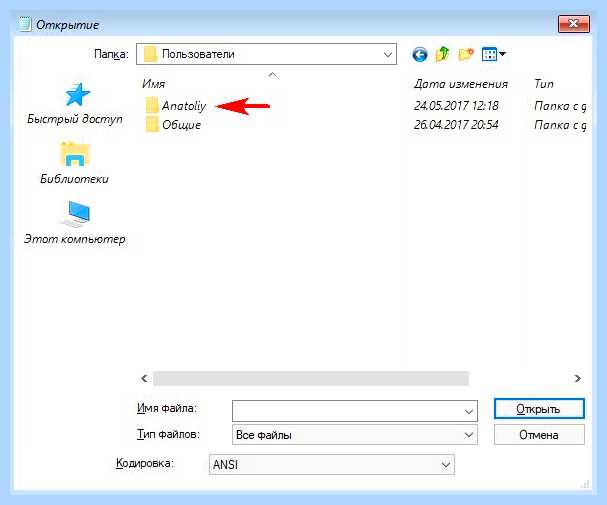Sort by the Имя column header
607x505 pixels.
click(x=154, y=84)
